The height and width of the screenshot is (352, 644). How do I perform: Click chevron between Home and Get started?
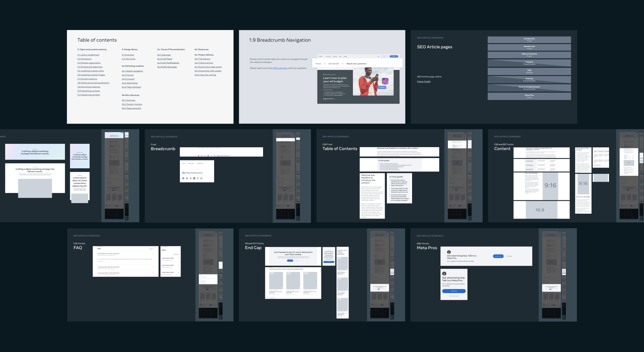pos(325,64)
